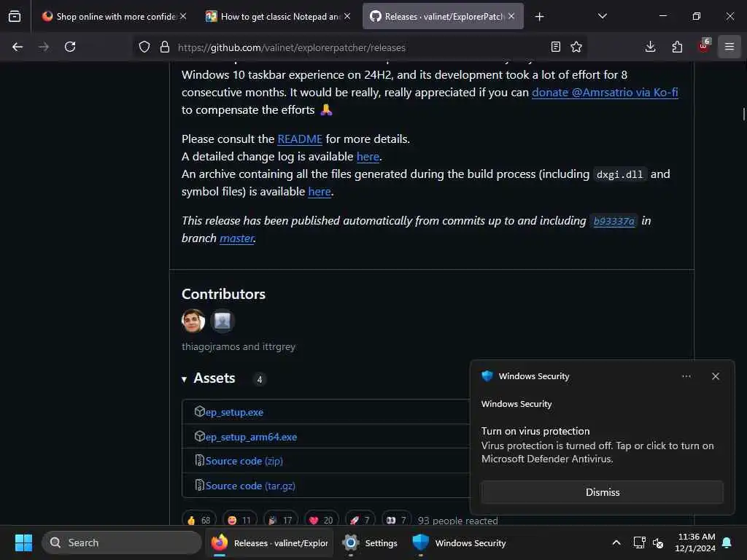The width and height of the screenshot is (747, 560).
Task: Close the Releases ExplorerPatcher tab
Action: (x=511, y=16)
